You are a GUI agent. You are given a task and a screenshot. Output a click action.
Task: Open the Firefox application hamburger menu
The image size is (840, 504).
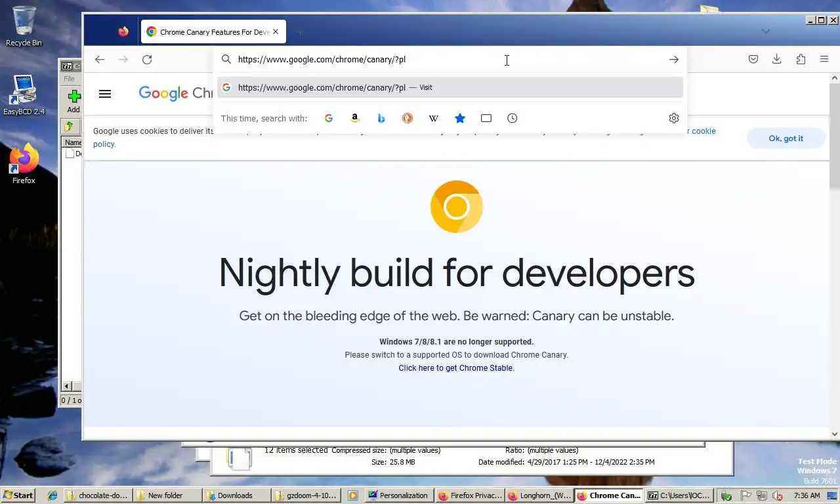point(824,60)
